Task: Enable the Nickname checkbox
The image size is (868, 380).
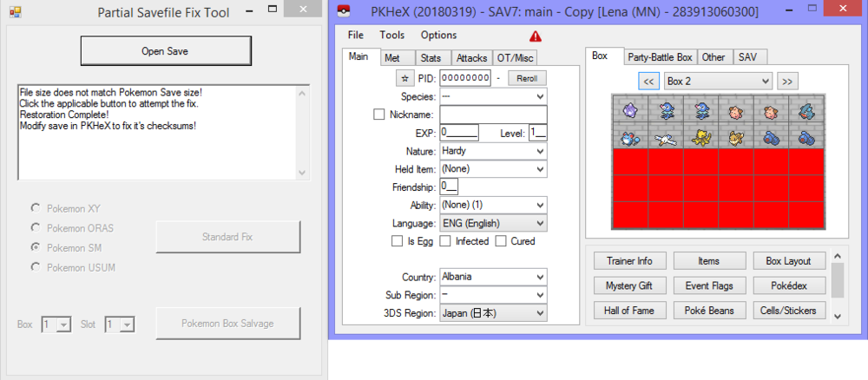Action: (378, 115)
